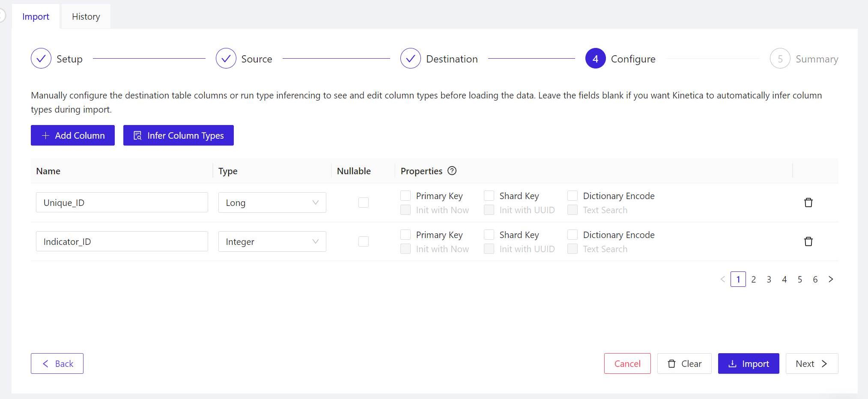Screen dimensions: 868x399
Task: Click the Source step checkmark circle
Action: pyautogui.click(x=226, y=59)
